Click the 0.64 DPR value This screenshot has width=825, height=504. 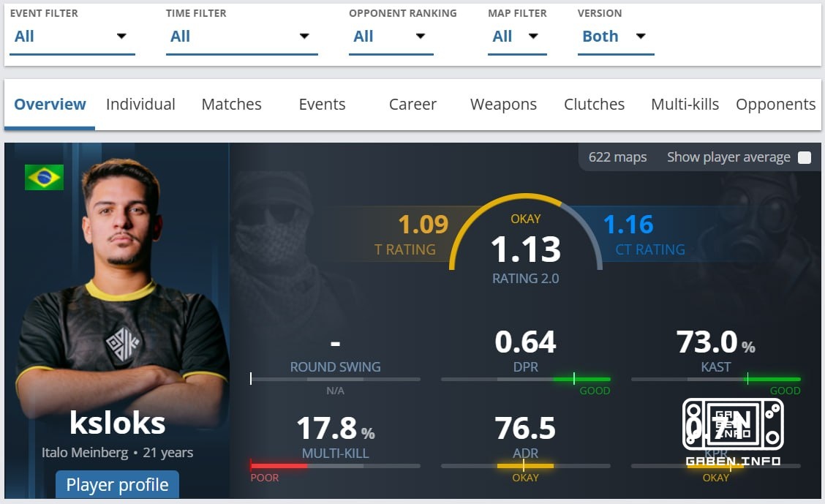(x=526, y=342)
